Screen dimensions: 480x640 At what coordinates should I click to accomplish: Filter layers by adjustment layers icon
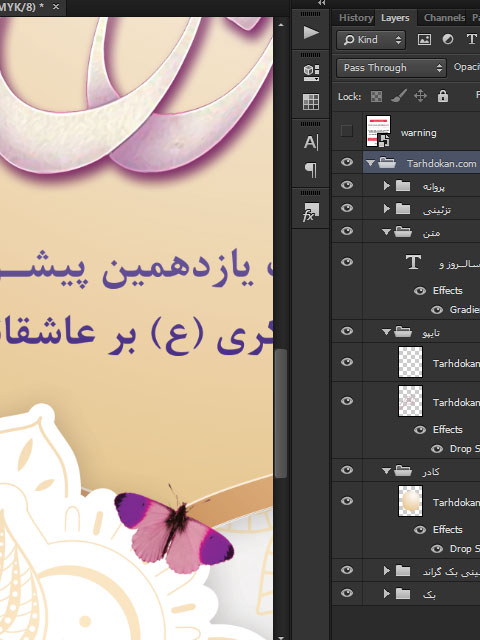click(448, 40)
